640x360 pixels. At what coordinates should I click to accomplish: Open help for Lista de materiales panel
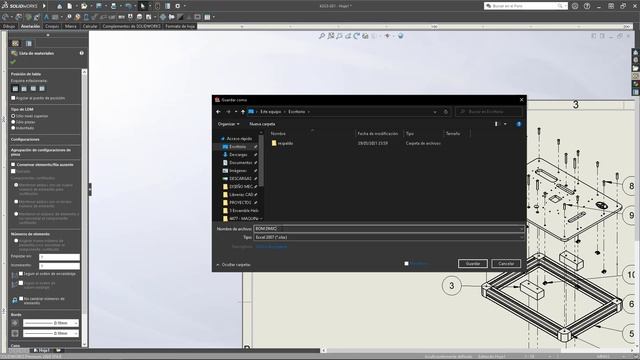click(x=82, y=53)
